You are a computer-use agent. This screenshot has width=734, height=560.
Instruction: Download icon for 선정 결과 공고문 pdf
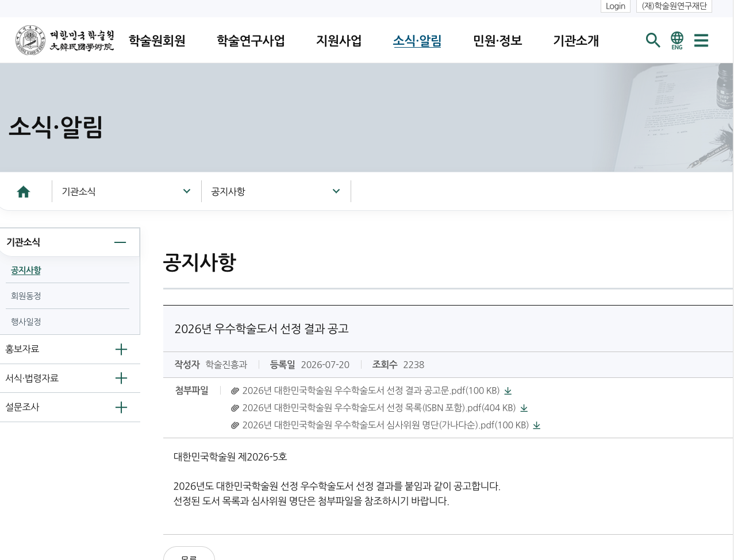point(508,391)
